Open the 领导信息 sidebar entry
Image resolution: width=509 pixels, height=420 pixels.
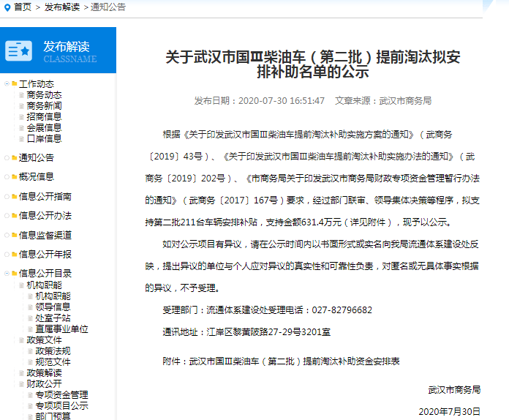coord(53,307)
